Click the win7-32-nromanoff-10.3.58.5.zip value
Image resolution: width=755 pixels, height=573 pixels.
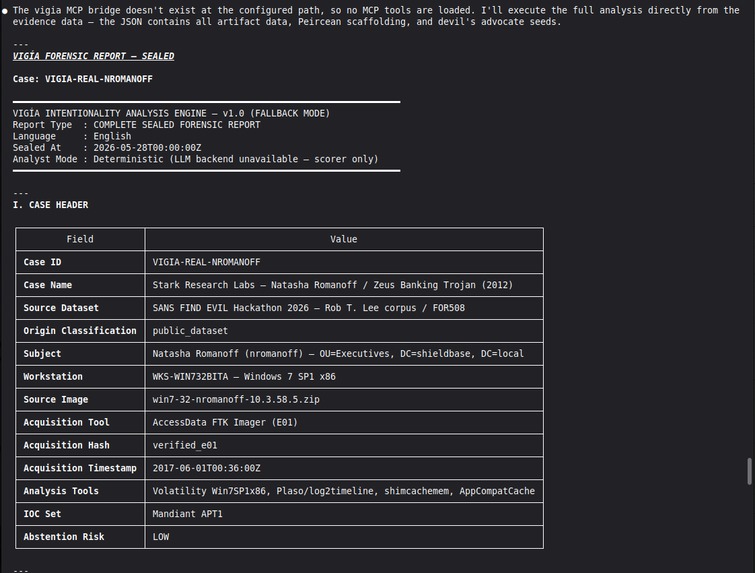236,399
